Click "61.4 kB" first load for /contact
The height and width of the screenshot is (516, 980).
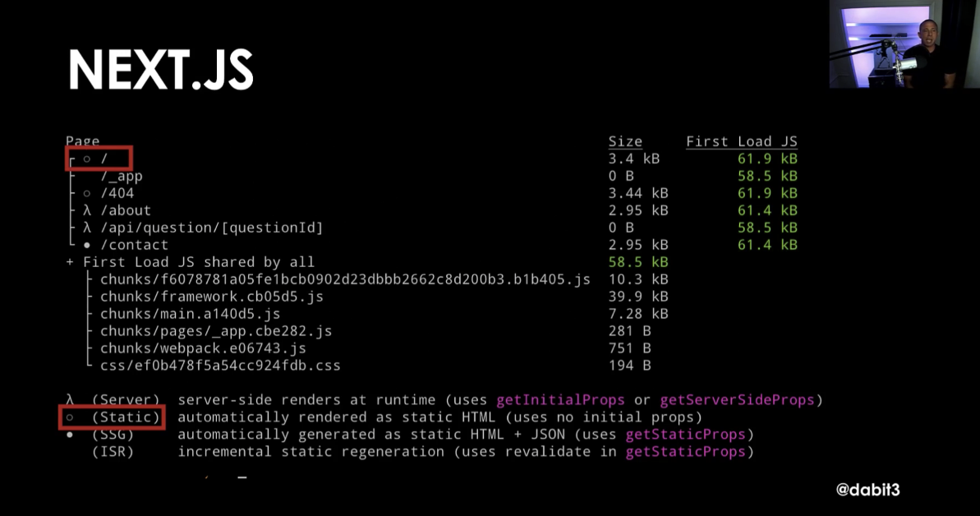pos(767,245)
